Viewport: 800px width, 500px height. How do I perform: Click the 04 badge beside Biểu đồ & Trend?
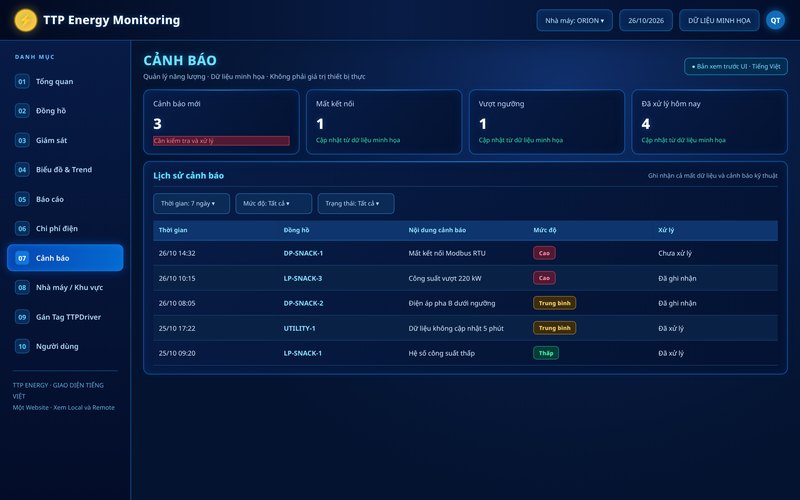(22, 170)
